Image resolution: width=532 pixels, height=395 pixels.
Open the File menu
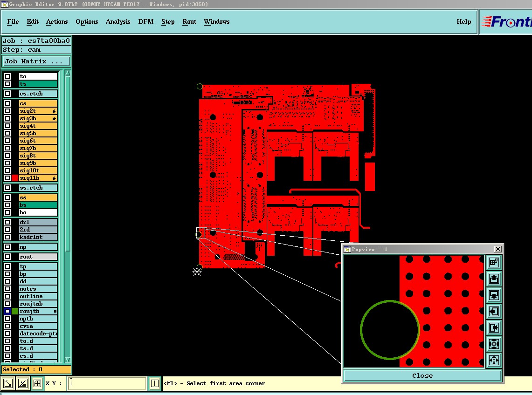(13, 22)
